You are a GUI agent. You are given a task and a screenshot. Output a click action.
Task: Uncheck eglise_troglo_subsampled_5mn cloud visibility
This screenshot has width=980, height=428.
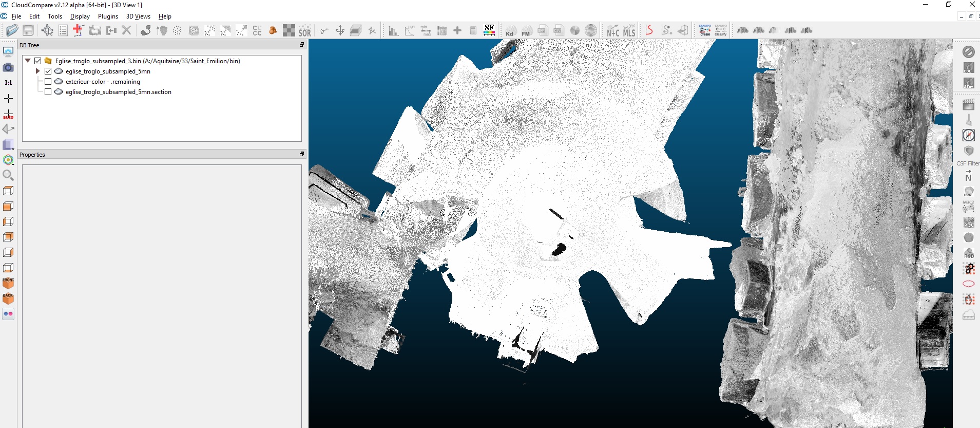click(48, 71)
